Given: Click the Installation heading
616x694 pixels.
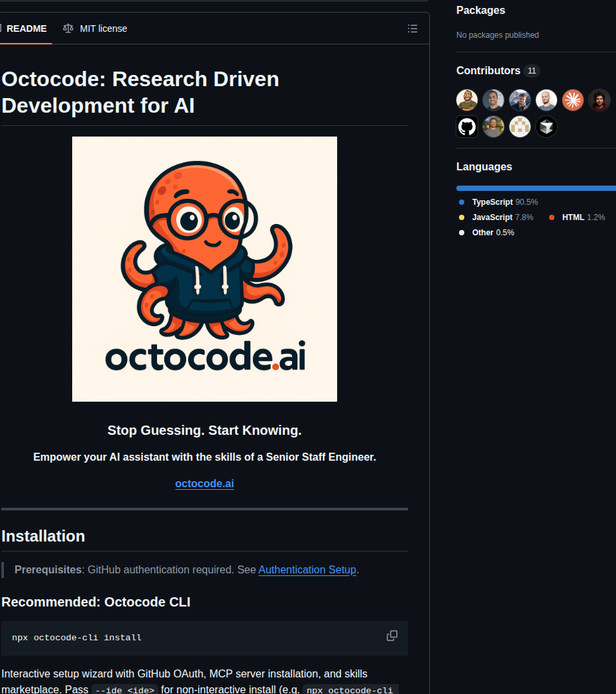Looking at the screenshot, I should [x=43, y=536].
